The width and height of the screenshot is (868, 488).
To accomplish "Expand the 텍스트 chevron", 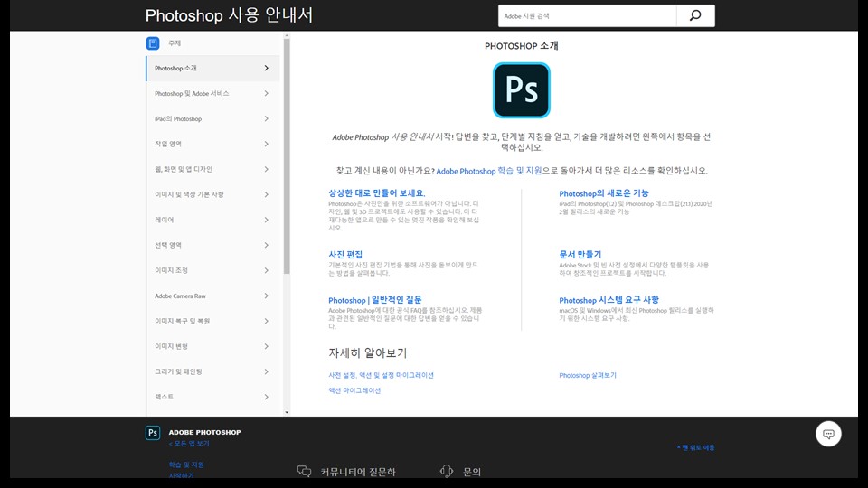I will coord(266,398).
